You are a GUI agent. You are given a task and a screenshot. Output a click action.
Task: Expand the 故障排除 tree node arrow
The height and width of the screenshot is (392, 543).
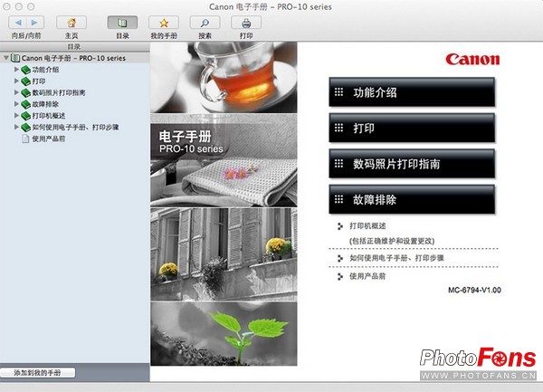[x=16, y=104]
